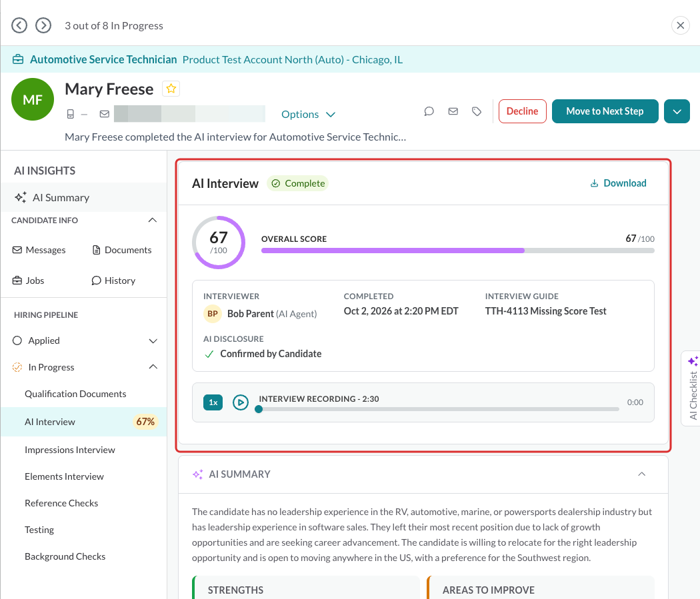
Task: Star Mary Freese as favorite
Action: point(171,89)
